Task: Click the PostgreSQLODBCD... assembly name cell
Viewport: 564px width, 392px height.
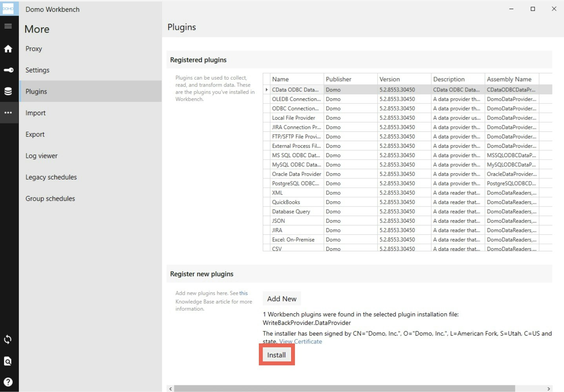Action: [512, 183]
